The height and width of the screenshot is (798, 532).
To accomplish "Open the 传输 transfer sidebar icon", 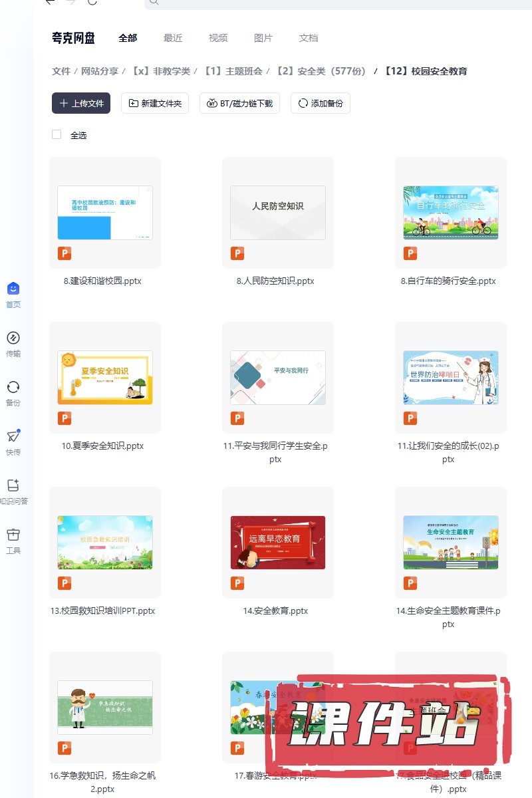I will [13, 338].
